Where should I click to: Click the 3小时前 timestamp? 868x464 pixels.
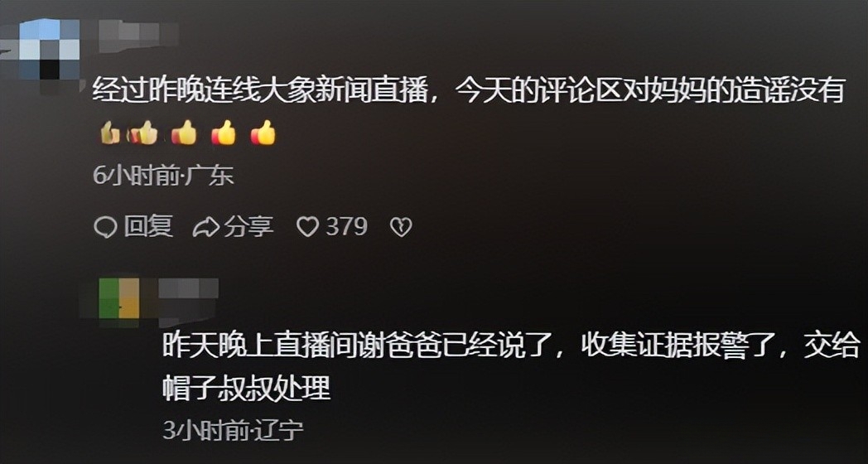click(206, 431)
